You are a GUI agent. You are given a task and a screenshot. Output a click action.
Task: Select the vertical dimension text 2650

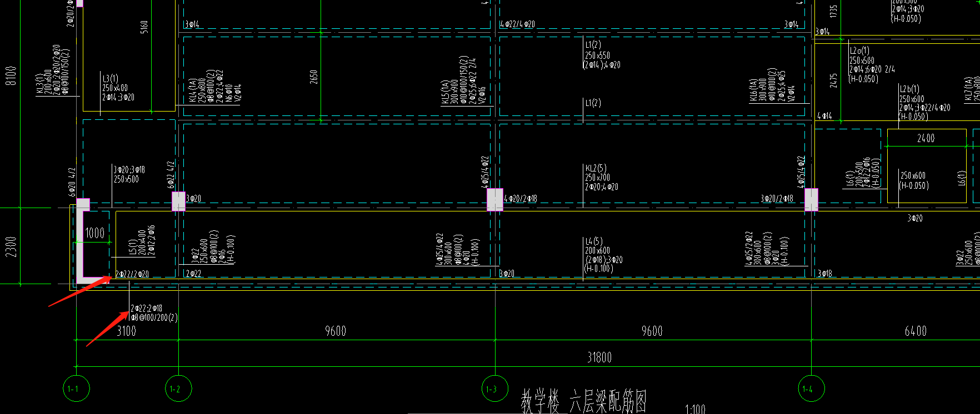coord(314,77)
